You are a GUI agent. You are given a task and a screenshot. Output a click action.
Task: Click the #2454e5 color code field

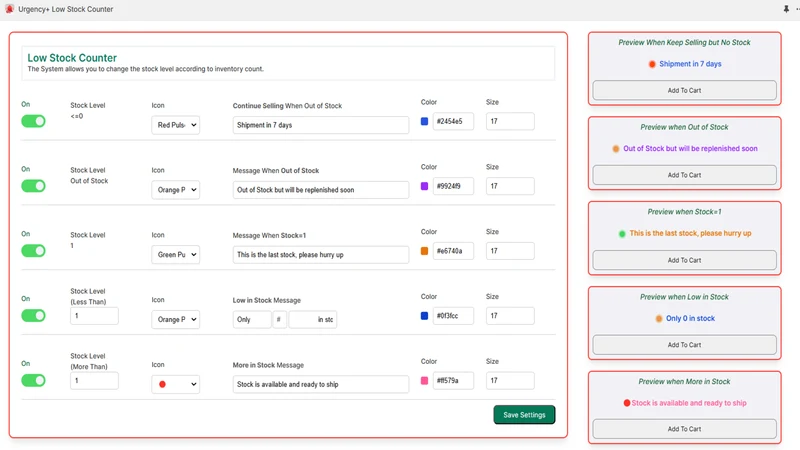(453, 121)
